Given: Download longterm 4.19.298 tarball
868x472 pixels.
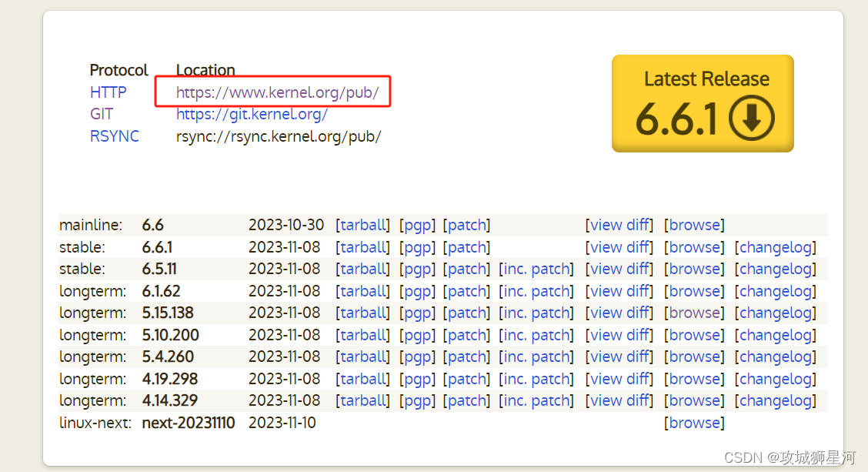Looking at the screenshot, I should 362,378.
